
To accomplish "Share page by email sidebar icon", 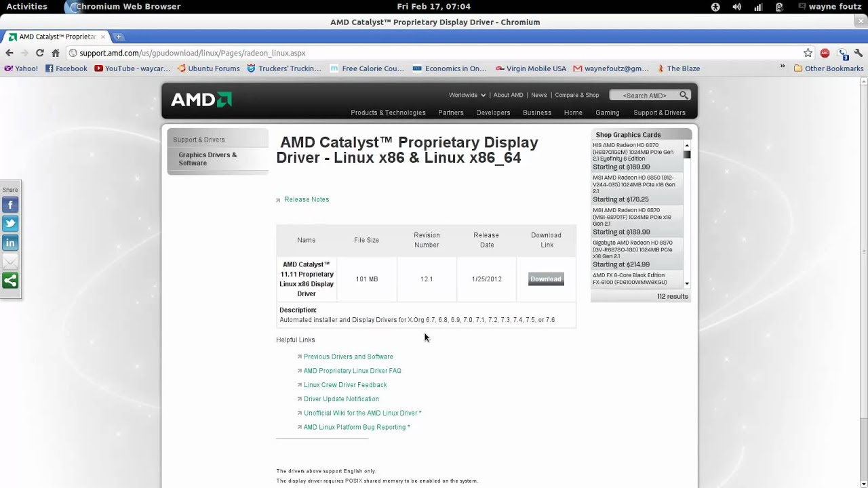I will tap(10, 262).
